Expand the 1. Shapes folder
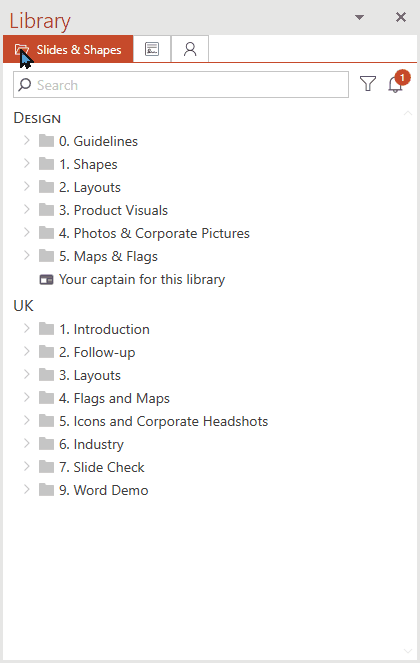Viewport: 420px width, 663px height. click(x=27, y=164)
